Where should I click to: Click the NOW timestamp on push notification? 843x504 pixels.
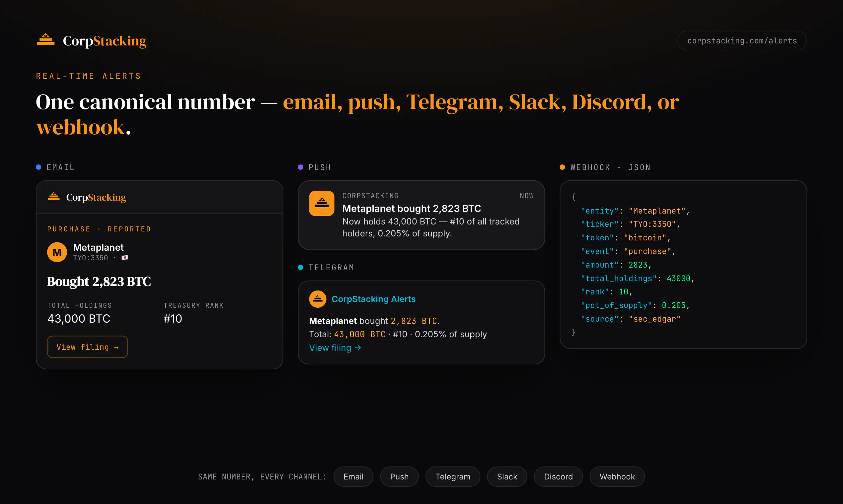[x=526, y=196]
